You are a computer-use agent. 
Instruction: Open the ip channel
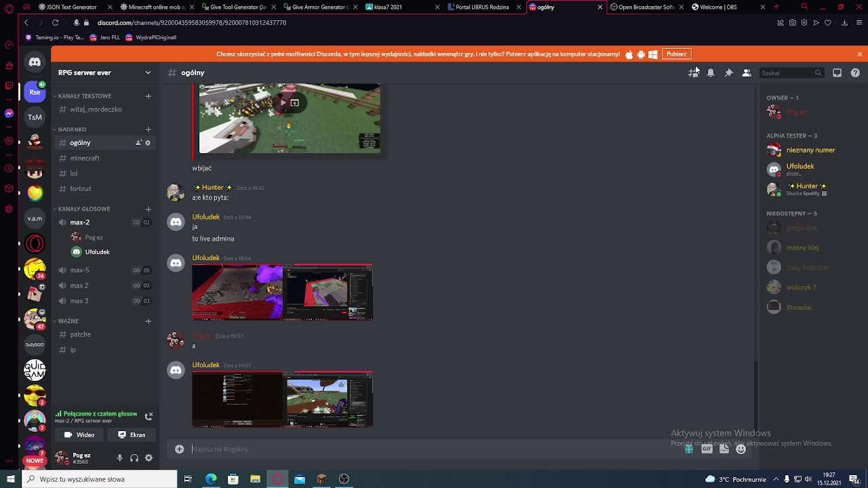[x=105, y=350]
